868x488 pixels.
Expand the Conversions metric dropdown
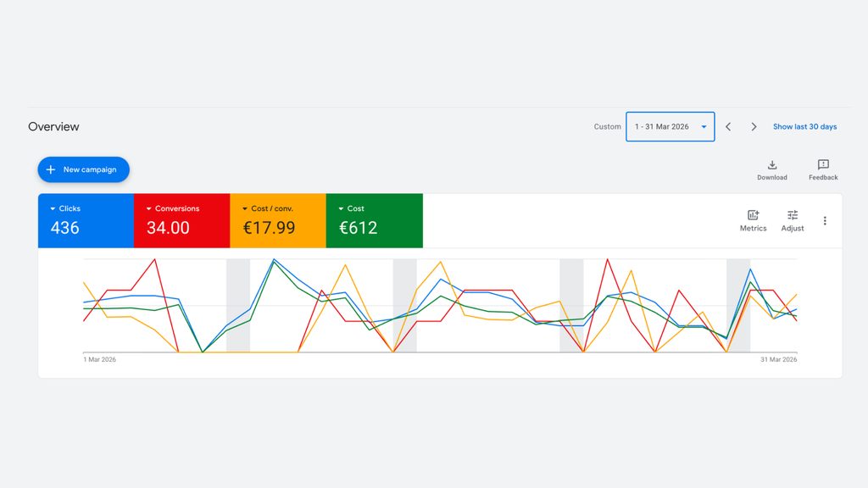click(x=172, y=208)
